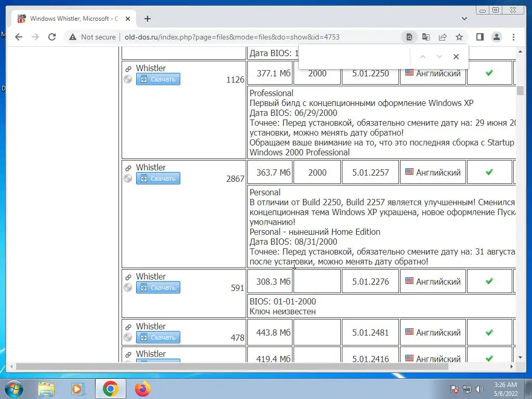This screenshot has width=532, height=399.
Task: Click the horizontal scrollbar right arrow
Action: pos(512,366)
